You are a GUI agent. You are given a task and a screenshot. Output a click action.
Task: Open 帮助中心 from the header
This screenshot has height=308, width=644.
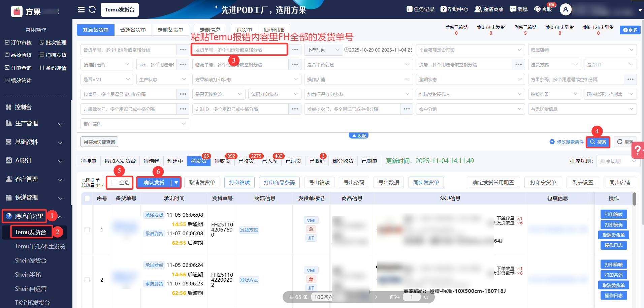pyautogui.click(x=454, y=9)
